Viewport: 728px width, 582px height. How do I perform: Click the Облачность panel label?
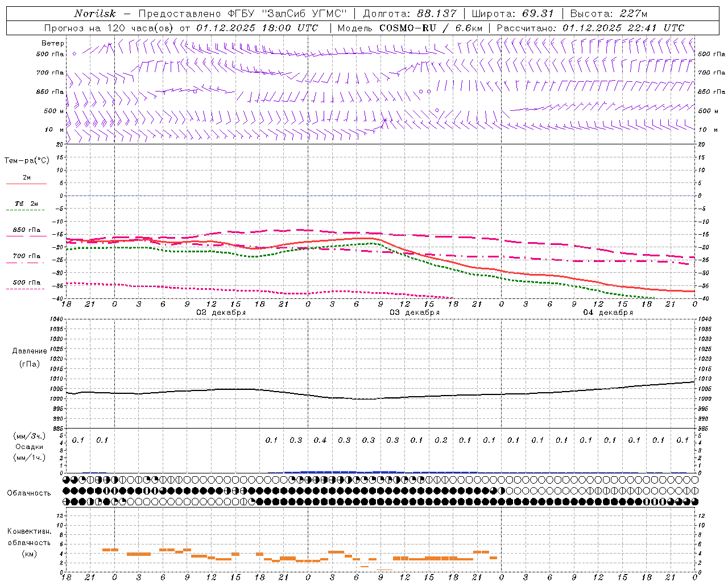coord(29,493)
